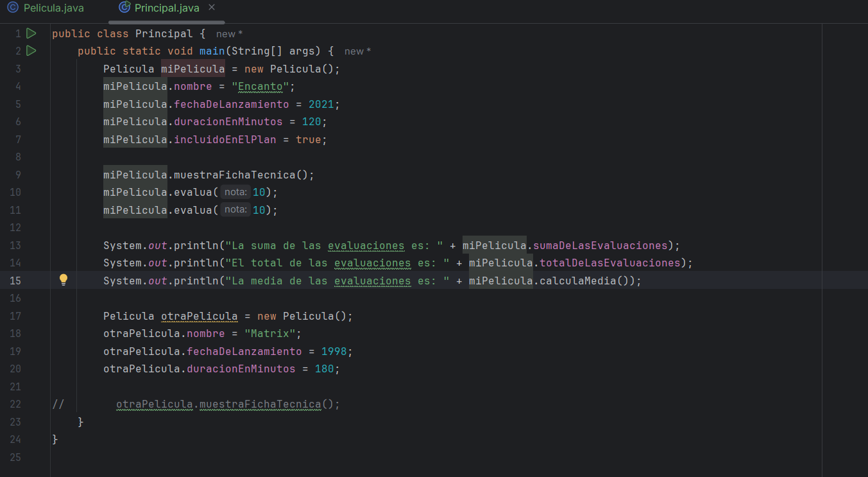Click the 'nota:' hint on line 10
This screenshot has height=477, width=868.
(x=235, y=192)
